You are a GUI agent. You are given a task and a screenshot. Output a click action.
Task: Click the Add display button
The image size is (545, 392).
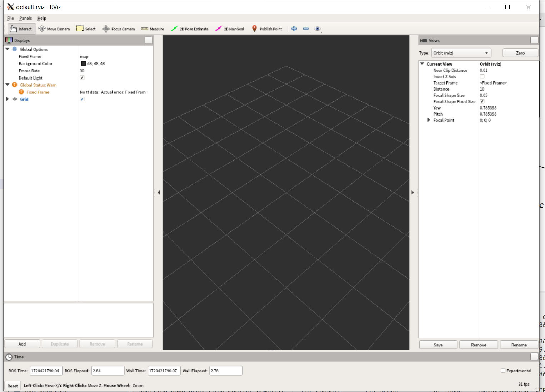(x=22, y=344)
